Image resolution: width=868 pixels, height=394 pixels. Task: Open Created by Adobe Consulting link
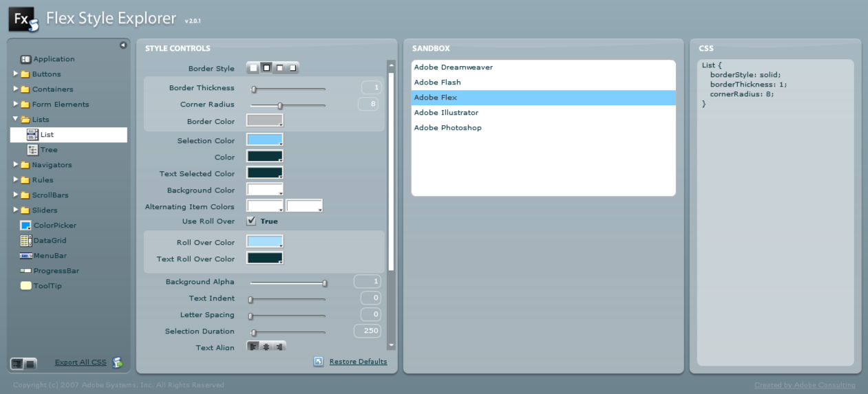805,385
